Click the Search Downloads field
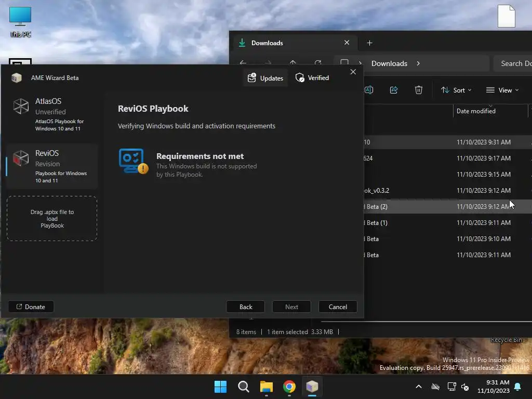The image size is (532, 399). (513, 64)
